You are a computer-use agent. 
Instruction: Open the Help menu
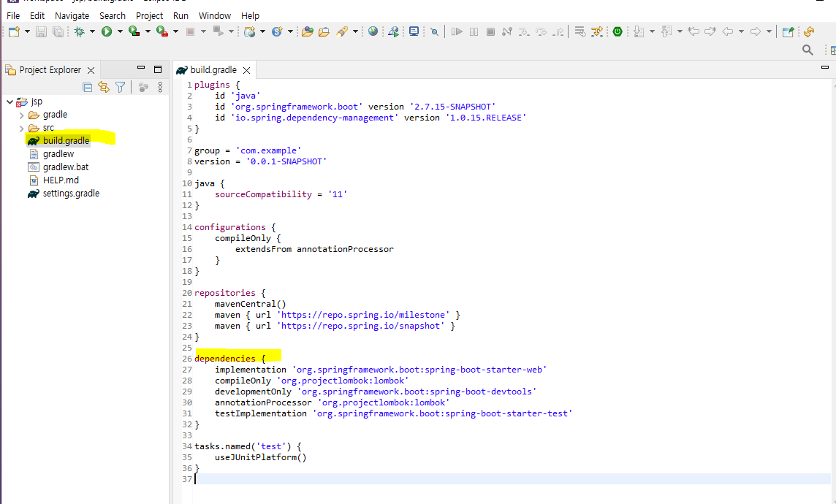[x=250, y=16]
